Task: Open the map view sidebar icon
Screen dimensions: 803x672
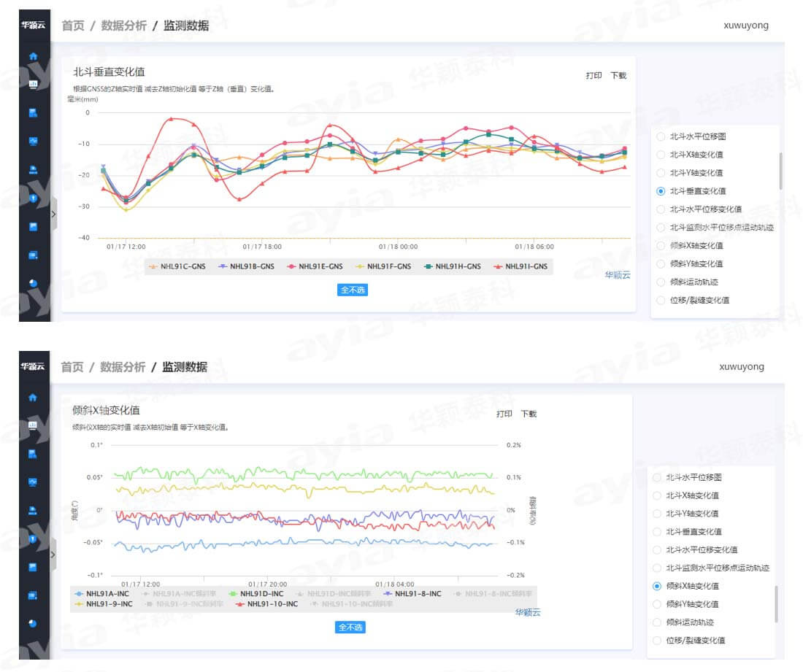Action: point(33,142)
